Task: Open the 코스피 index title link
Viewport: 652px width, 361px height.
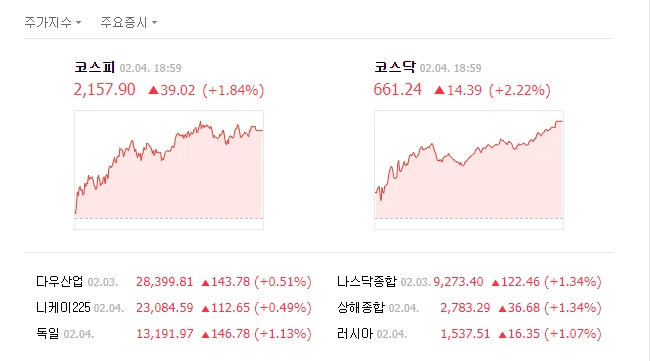Action: [94, 67]
